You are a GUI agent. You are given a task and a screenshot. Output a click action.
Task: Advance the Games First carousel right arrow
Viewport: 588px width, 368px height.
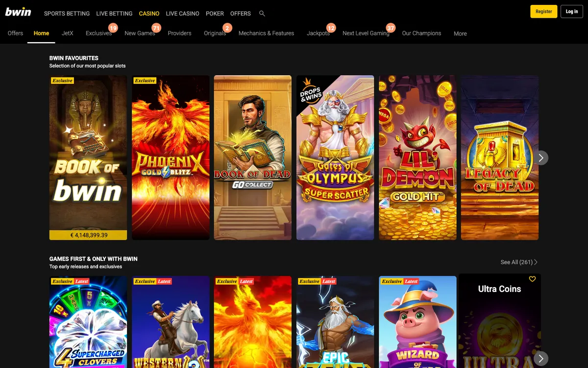click(x=540, y=358)
